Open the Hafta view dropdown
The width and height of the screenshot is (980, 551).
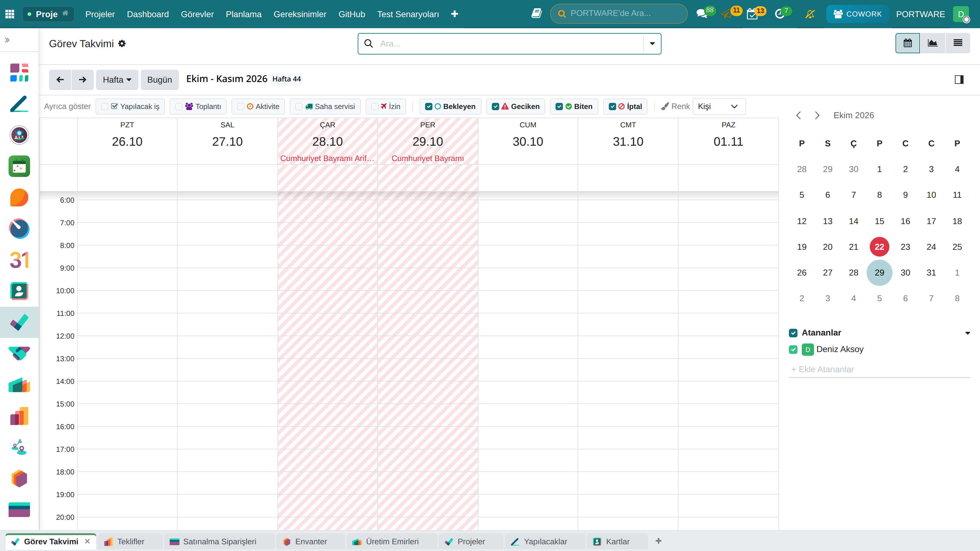coord(117,80)
